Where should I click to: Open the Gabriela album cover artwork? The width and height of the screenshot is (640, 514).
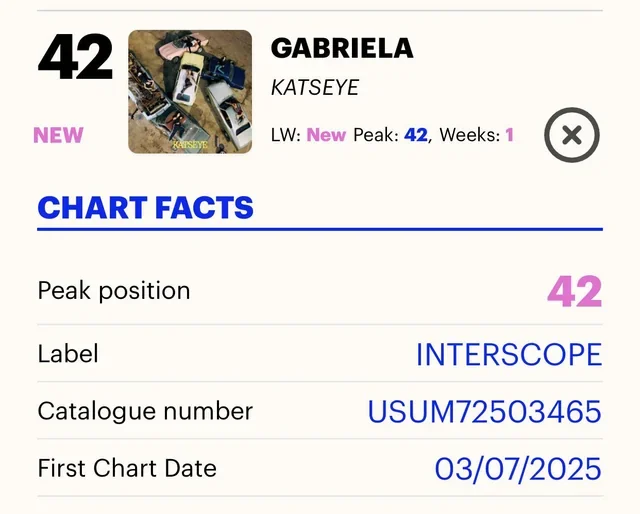pyautogui.click(x=190, y=91)
